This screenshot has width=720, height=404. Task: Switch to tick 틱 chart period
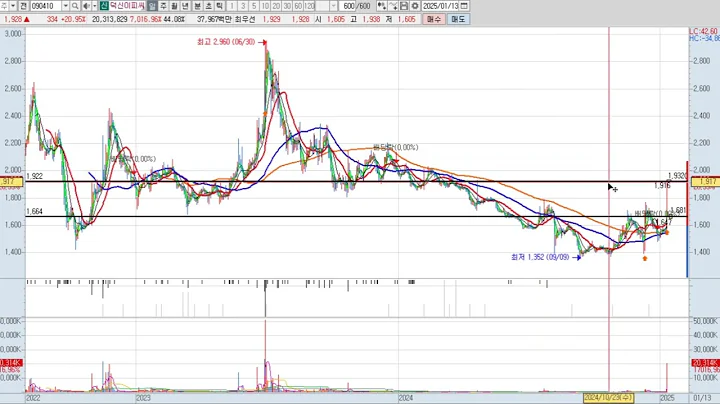[x=219, y=6]
